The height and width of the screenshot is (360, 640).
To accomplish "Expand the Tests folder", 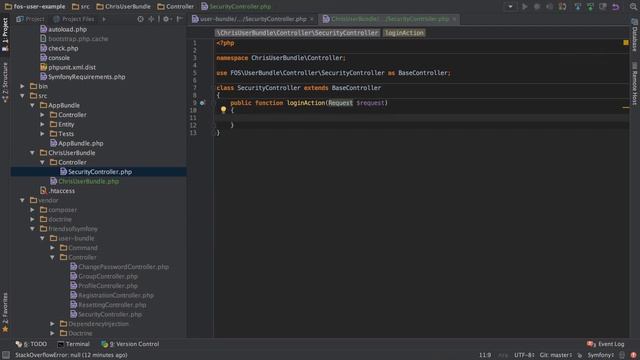I will (42, 133).
